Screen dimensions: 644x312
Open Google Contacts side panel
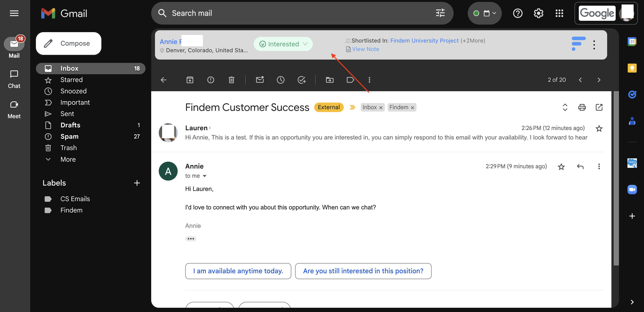tap(632, 121)
